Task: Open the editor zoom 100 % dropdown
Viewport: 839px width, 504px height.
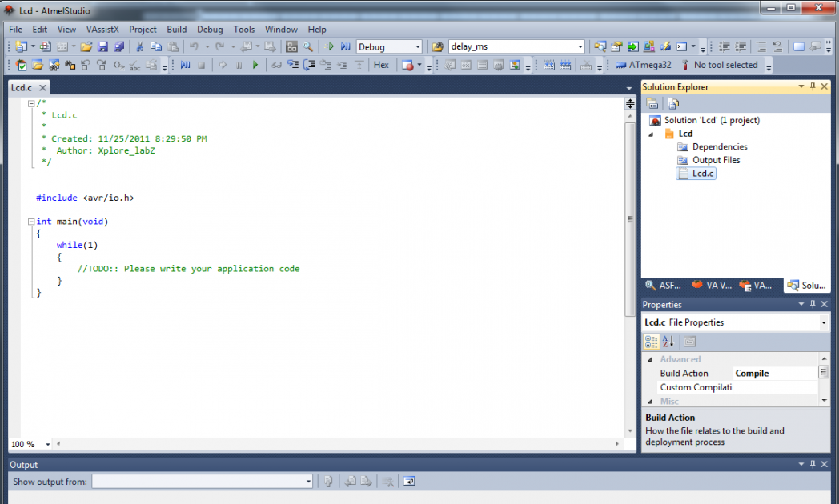Action: coord(47,444)
